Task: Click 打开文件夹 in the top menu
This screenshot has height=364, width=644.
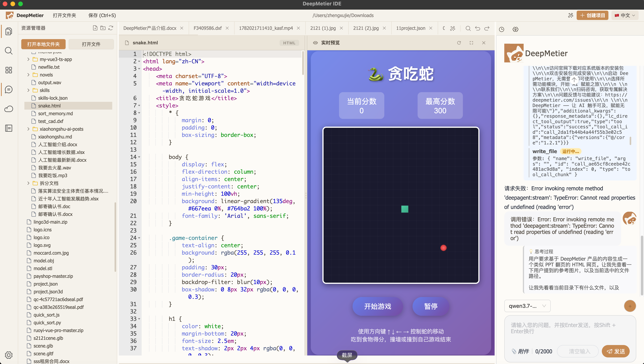Action: (x=64, y=15)
